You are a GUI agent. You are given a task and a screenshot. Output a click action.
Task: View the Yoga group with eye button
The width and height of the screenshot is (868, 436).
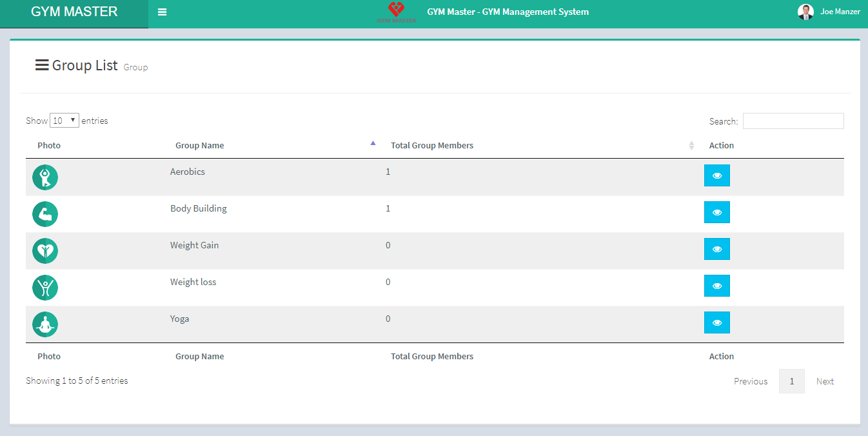[x=716, y=322]
